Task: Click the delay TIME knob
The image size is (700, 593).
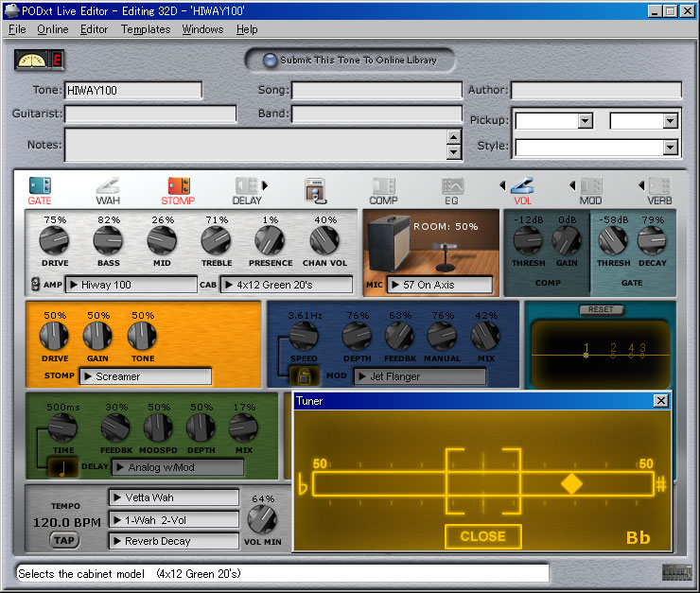Action: pyautogui.click(x=62, y=427)
